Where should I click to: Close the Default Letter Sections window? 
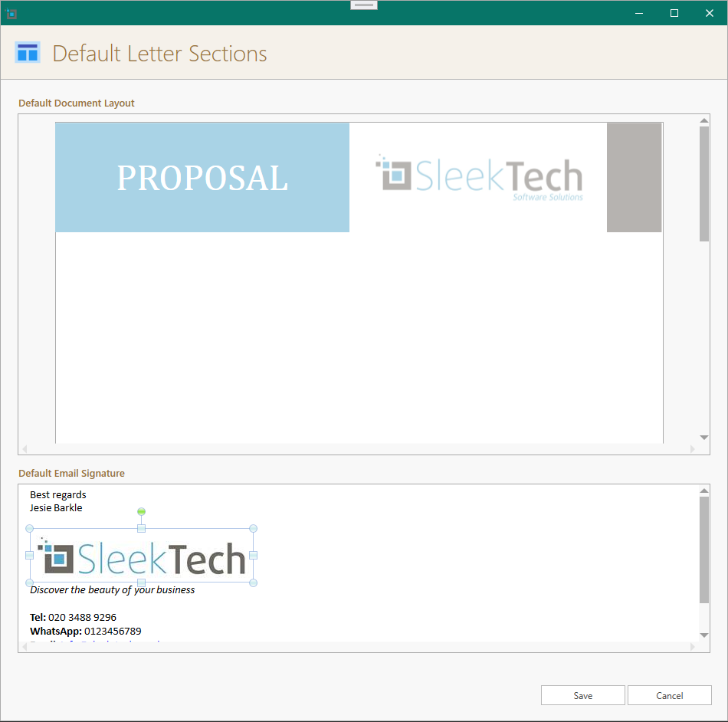pyautogui.click(x=710, y=13)
